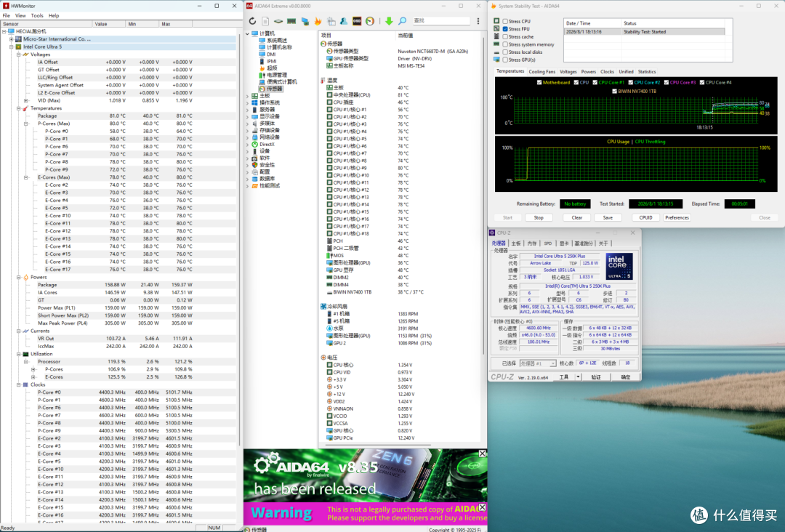
Task: Enable Stress GPU(s) checkbox
Action: coord(505,60)
